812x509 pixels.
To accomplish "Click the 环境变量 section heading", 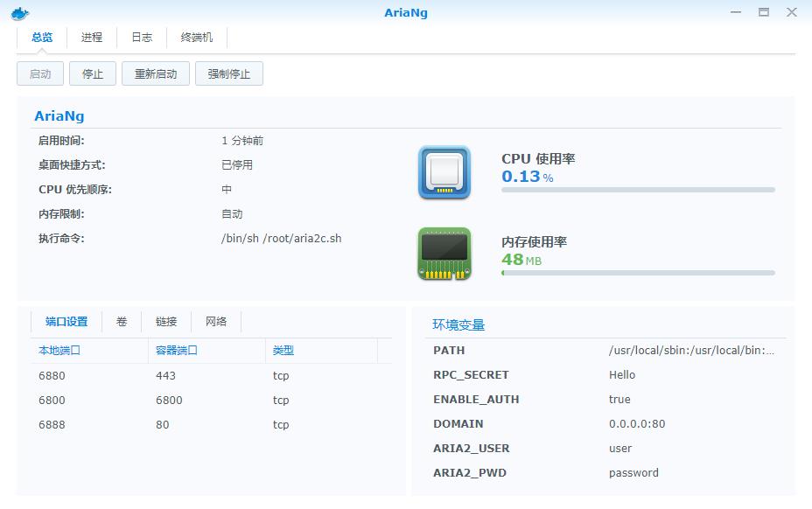I will pos(458,325).
